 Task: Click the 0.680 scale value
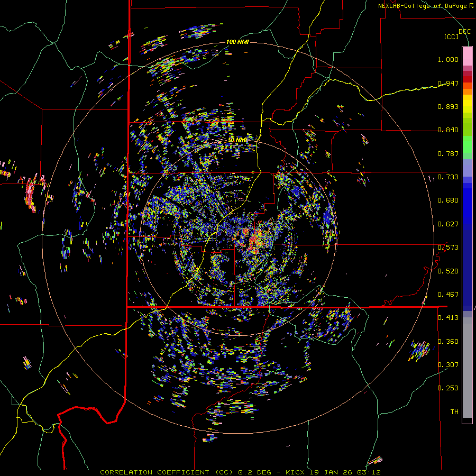click(448, 200)
